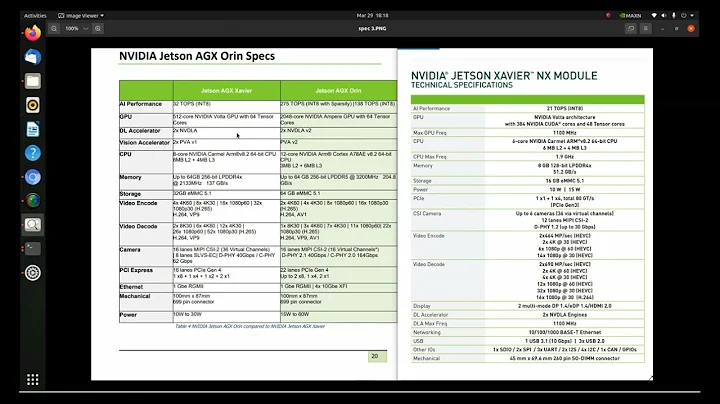Expand the system menu arrow
The height and width of the screenshot is (404, 720).
coord(692,16)
